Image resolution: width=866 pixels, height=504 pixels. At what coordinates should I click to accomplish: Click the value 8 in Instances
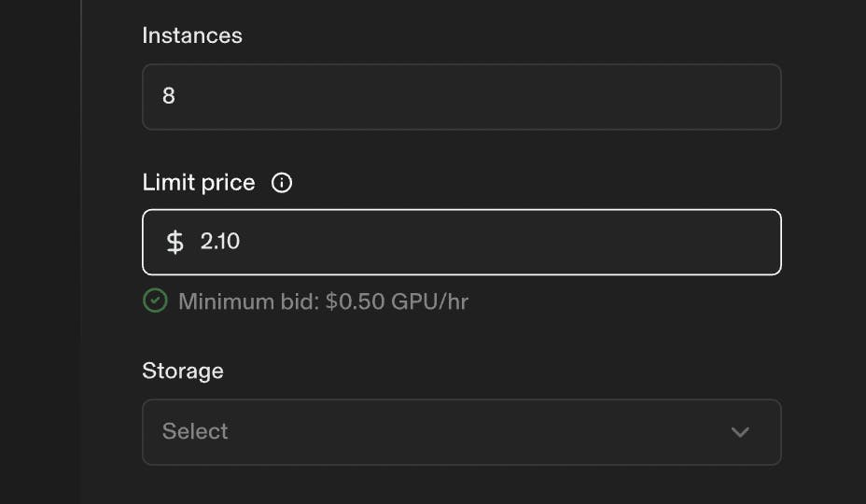click(169, 96)
